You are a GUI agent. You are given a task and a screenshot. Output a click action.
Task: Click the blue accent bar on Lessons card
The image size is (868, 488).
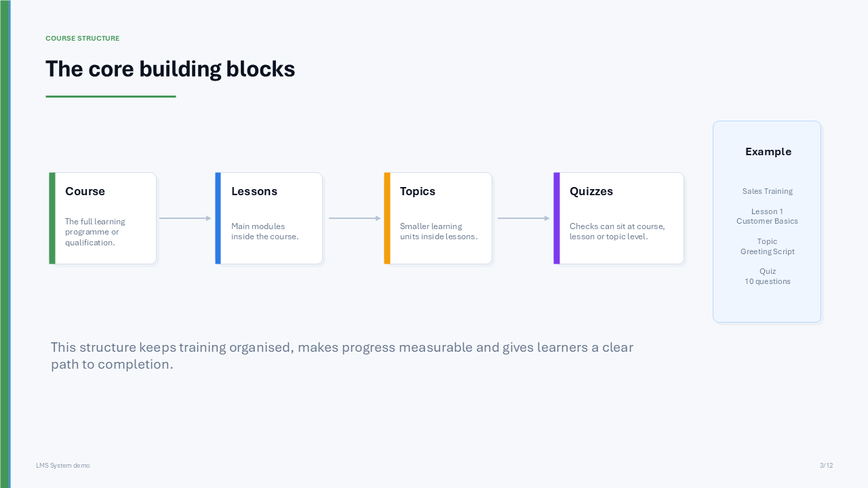[218, 218]
